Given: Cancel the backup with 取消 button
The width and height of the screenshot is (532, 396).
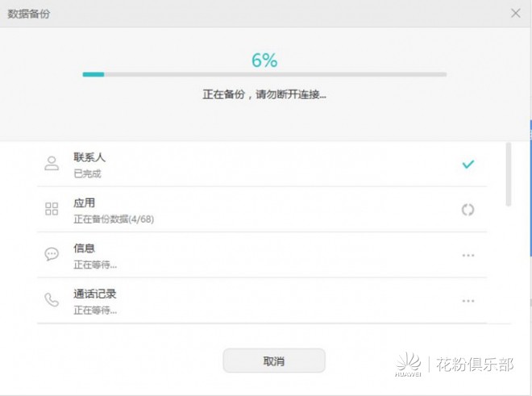Looking at the screenshot, I should click(x=274, y=361).
